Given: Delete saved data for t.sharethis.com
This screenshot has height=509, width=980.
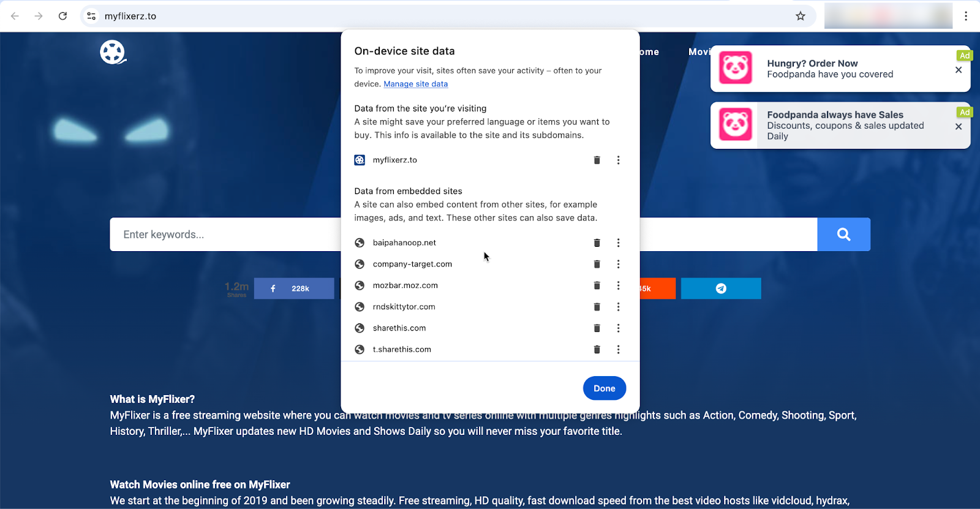Looking at the screenshot, I should [x=597, y=350].
